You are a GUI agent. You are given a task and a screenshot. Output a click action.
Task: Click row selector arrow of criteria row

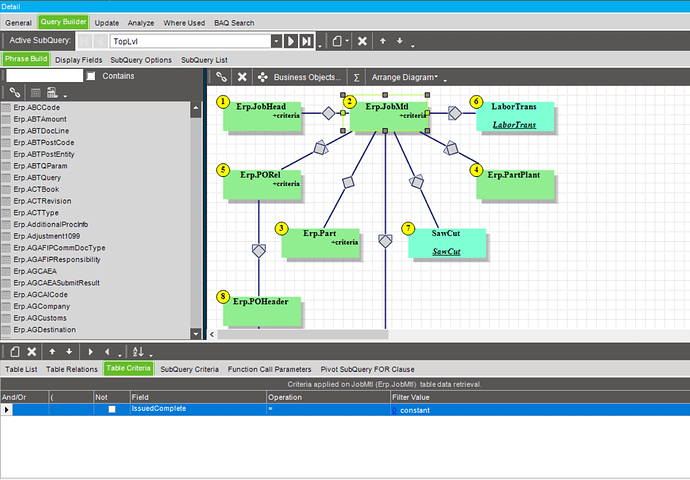(x=6, y=410)
